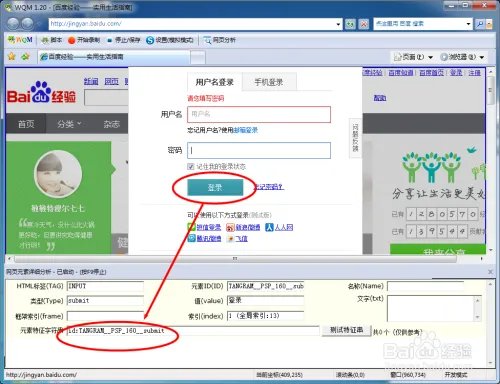500x384 pixels.
Task: Click the 测试特征串 test button
Action: tap(346, 330)
